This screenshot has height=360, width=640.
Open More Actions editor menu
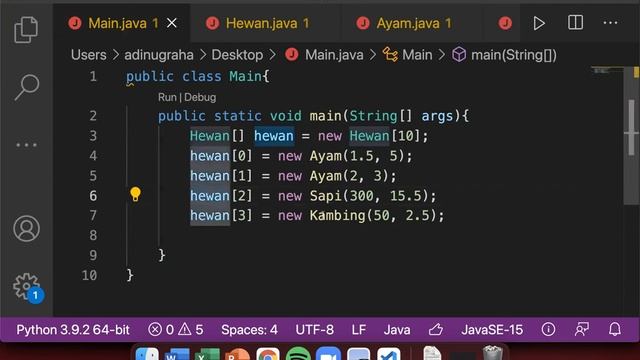610,23
